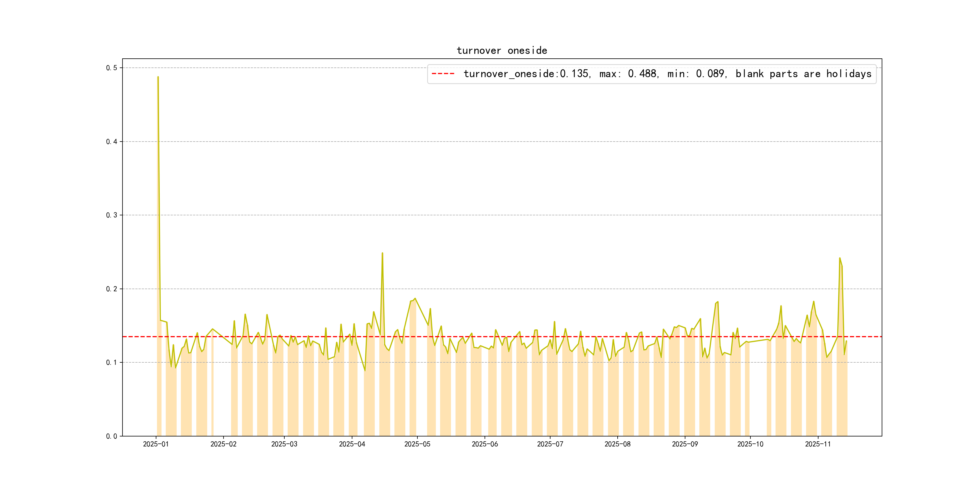The width and height of the screenshot is (980, 490).
Task: Click the 0.3 y-axis tick label
Action: point(112,215)
